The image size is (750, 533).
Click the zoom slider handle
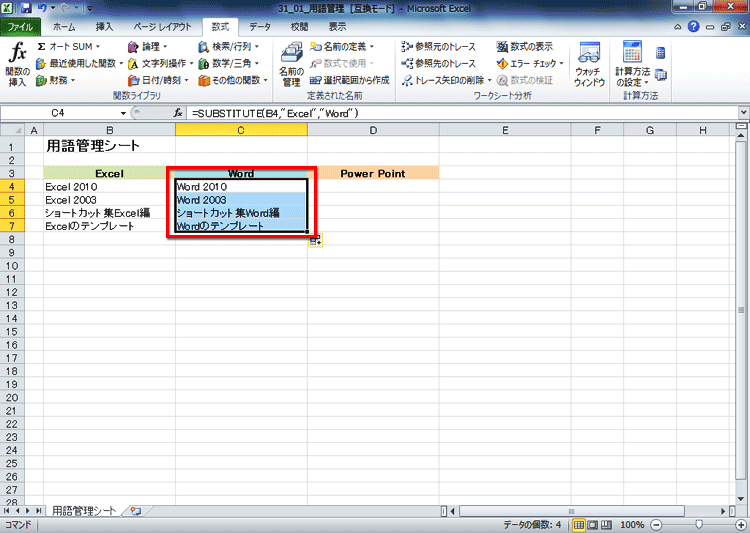(x=699, y=525)
